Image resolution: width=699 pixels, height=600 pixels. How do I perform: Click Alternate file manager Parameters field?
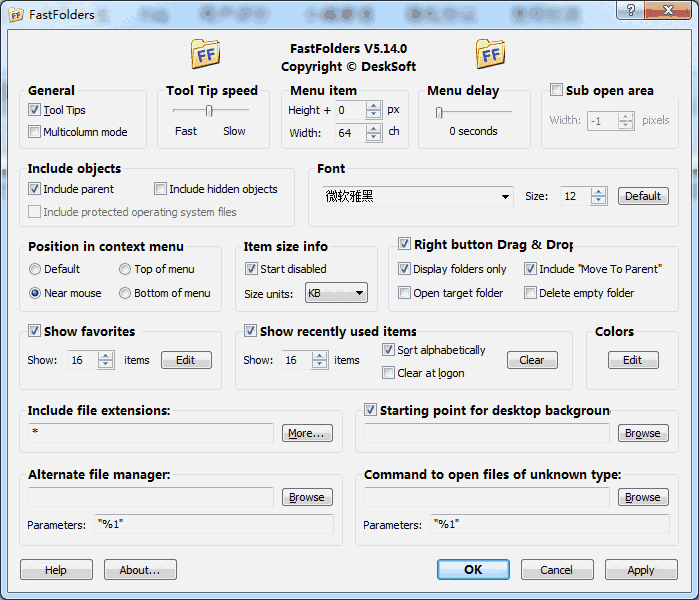(214, 524)
